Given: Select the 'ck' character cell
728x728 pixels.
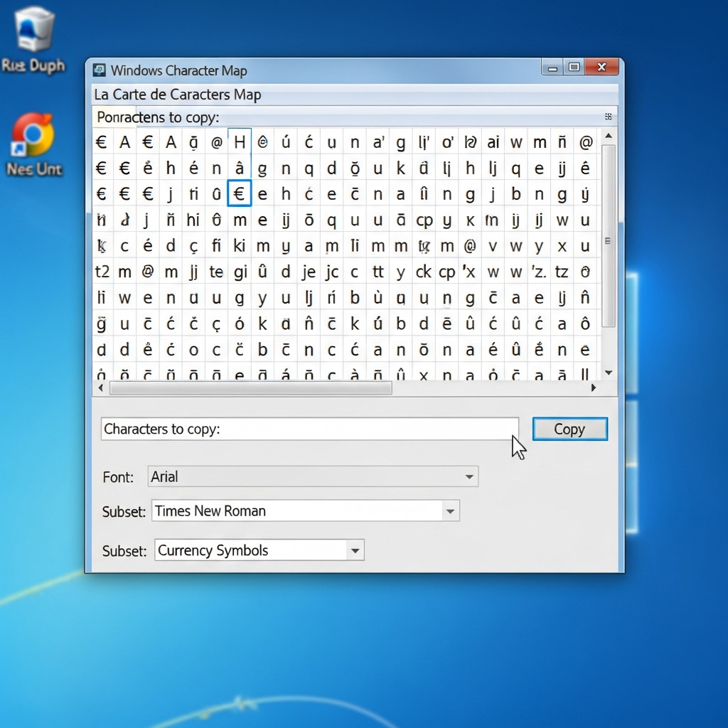Looking at the screenshot, I should 424,272.
